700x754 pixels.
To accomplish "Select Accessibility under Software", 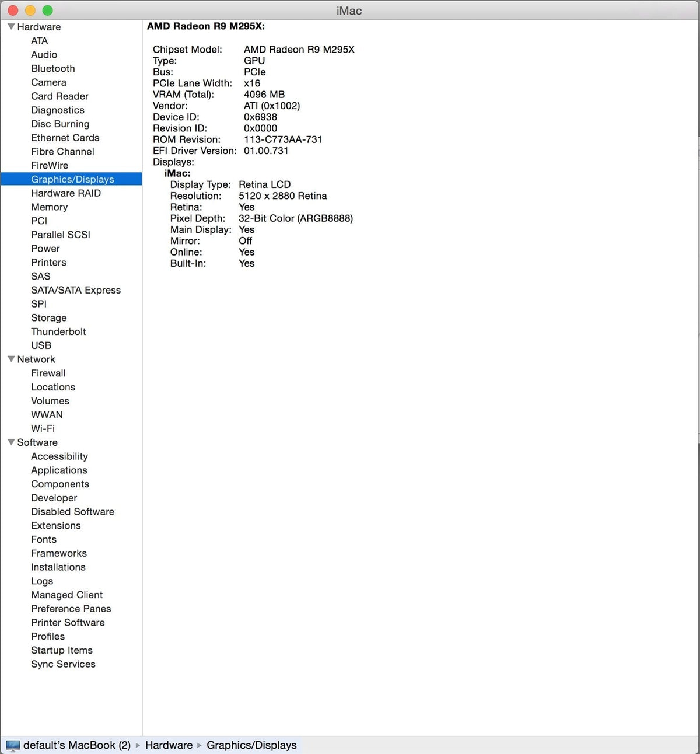I will click(60, 456).
